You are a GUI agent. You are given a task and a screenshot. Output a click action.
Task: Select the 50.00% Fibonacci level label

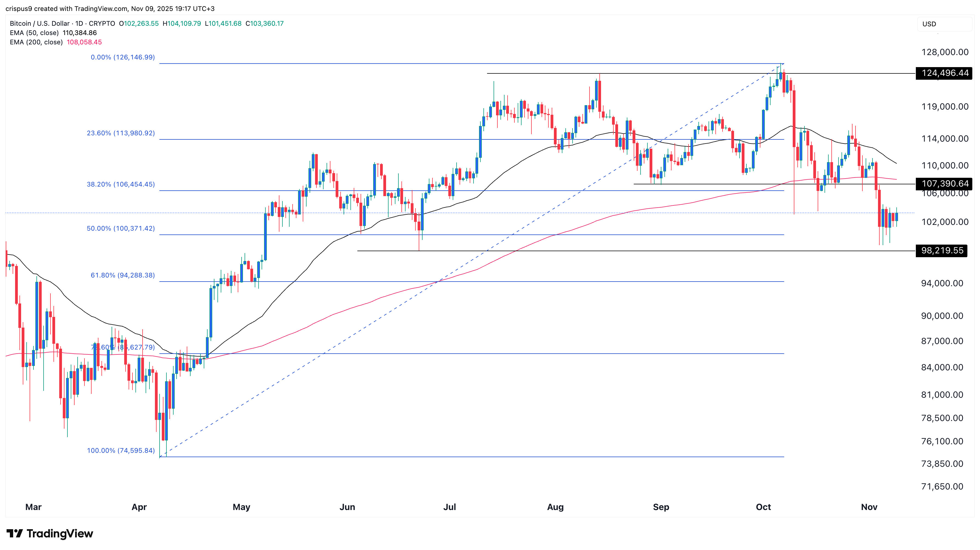(x=121, y=228)
